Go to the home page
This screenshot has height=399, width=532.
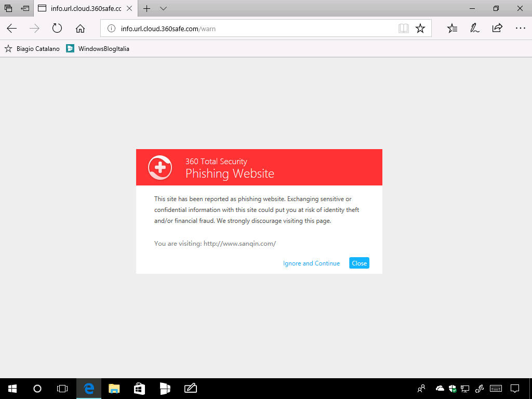[80, 29]
